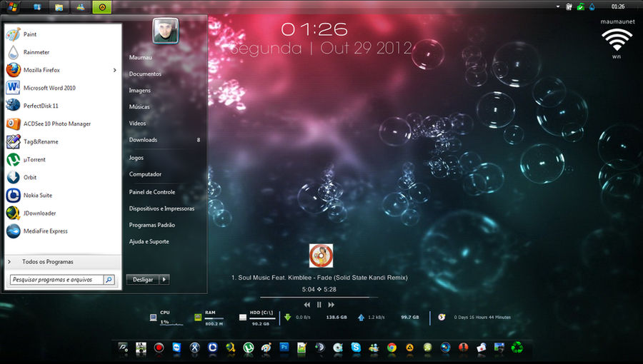Open Orbit downloader
643x364 pixels.
coord(63,177)
